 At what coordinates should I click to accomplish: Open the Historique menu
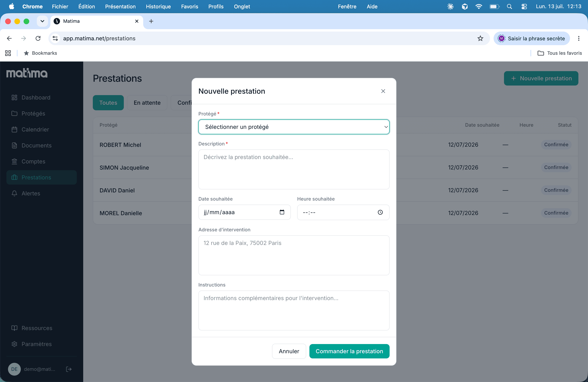coord(158,6)
